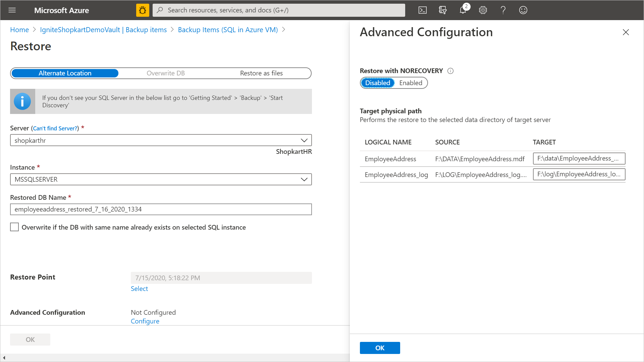The height and width of the screenshot is (362, 644).
Task: Click the help question mark icon
Action: click(503, 10)
